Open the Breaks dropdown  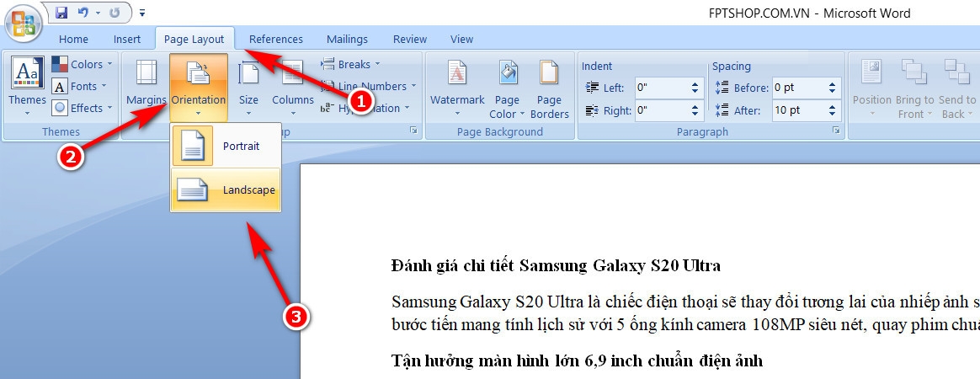tap(350, 64)
